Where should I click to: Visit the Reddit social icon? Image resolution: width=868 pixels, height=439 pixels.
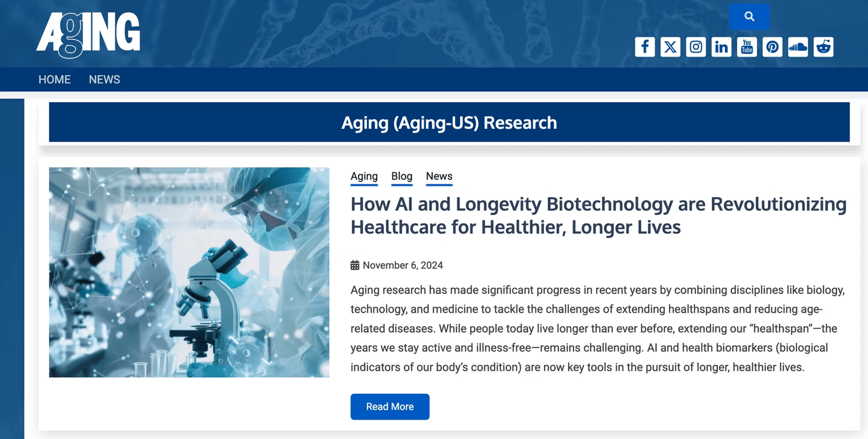click(x=823, y=47)
